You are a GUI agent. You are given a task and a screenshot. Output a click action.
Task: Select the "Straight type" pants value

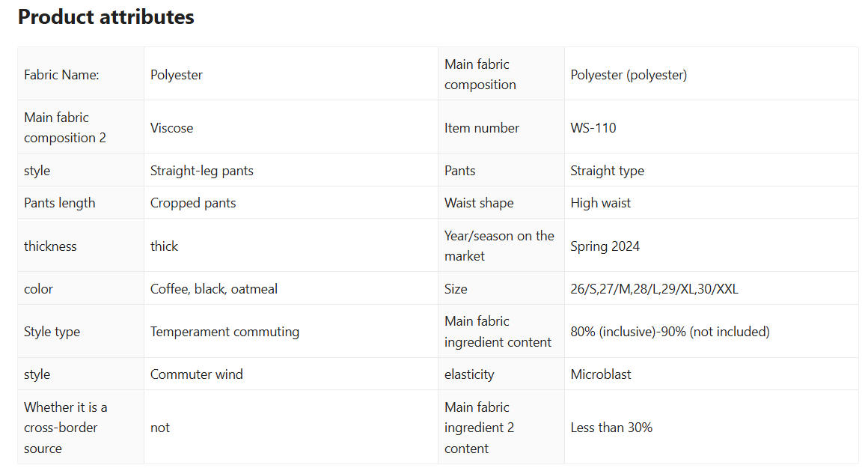(x=607, y=171)
